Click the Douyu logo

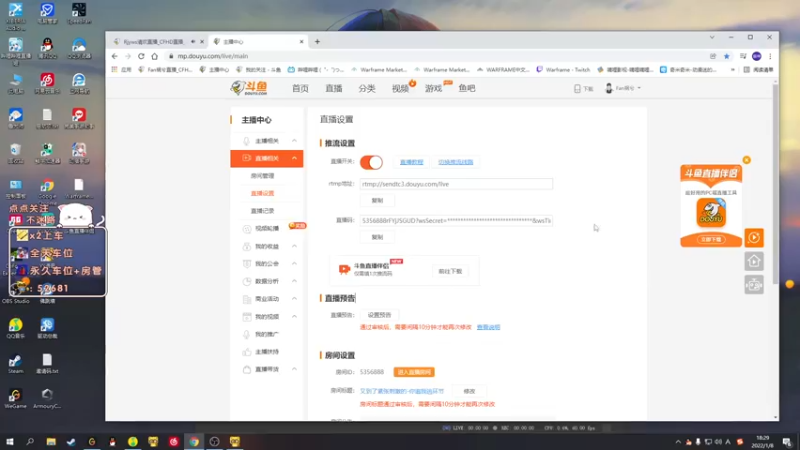point(248,88)
